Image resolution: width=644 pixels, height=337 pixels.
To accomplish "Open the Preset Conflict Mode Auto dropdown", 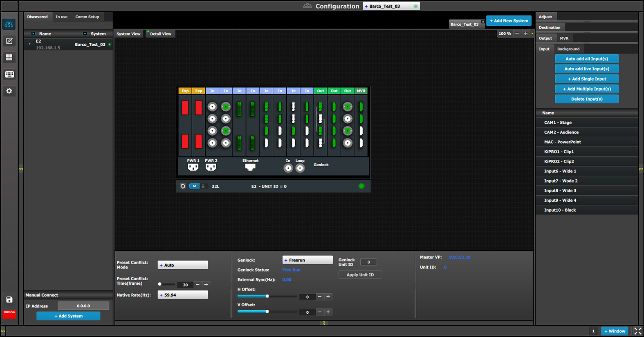I will 183,265.
